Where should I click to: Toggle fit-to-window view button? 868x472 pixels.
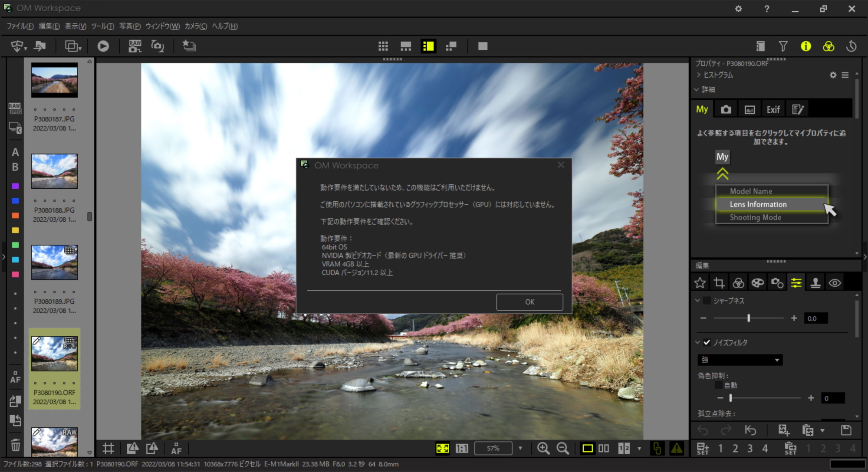tap(442, 448)
